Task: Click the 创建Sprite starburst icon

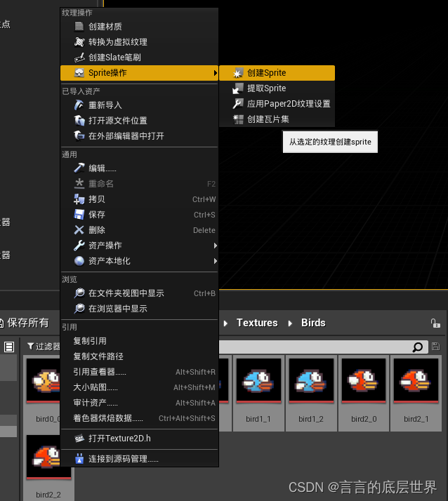Action: [x=237, y=73]
